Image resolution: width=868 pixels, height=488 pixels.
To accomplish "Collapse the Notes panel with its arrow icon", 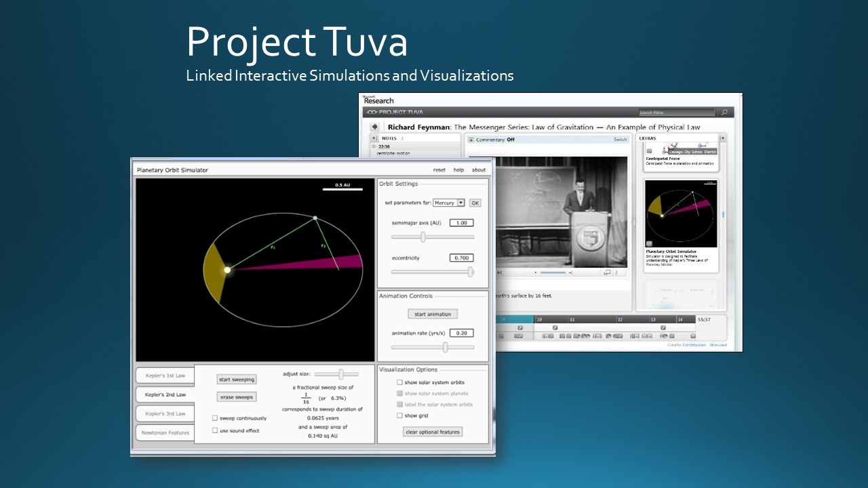I will 374,138.
